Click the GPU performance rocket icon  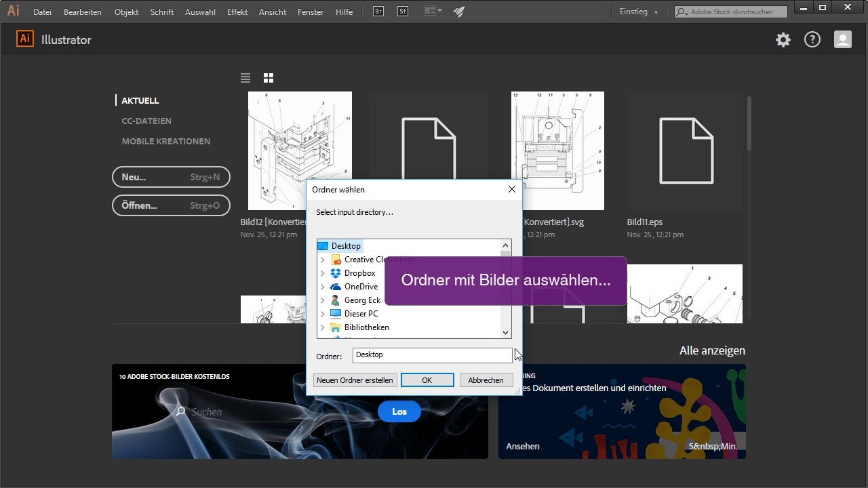(x=459, y=12)
